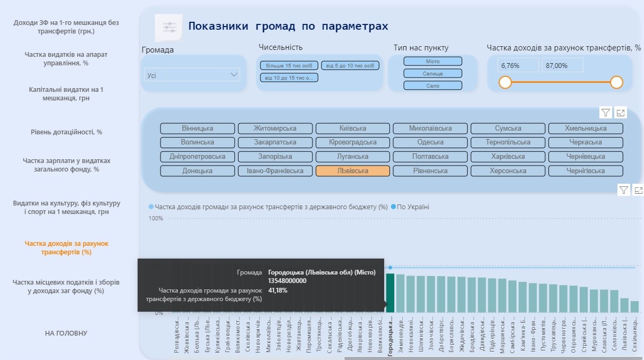Viewport: 644px width, 360px height.
Task: Open focus mode for the bar chart
Action: pos(639,190)
